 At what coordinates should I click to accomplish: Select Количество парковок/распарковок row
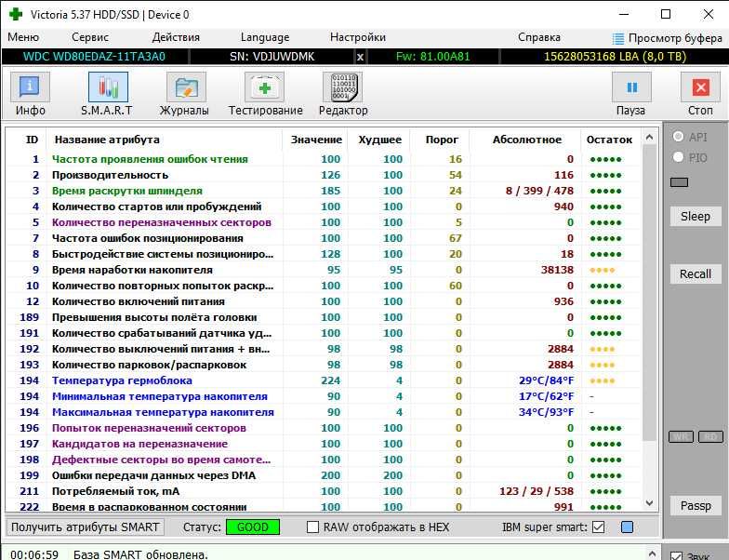324,365
